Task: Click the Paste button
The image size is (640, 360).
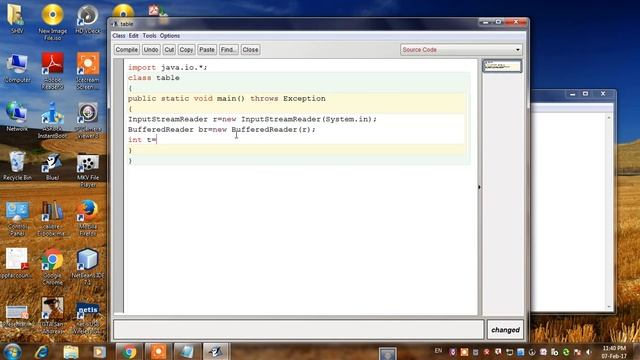Action: tap(207, 50)
